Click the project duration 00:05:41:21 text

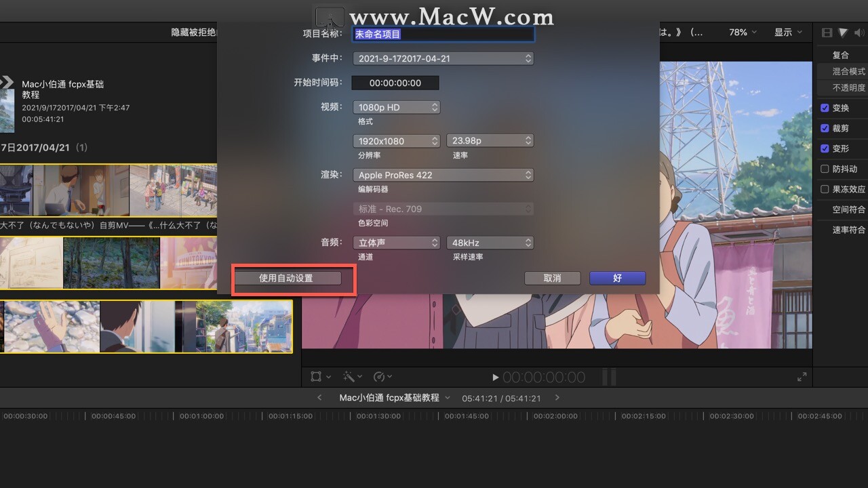tap(43, 119)
